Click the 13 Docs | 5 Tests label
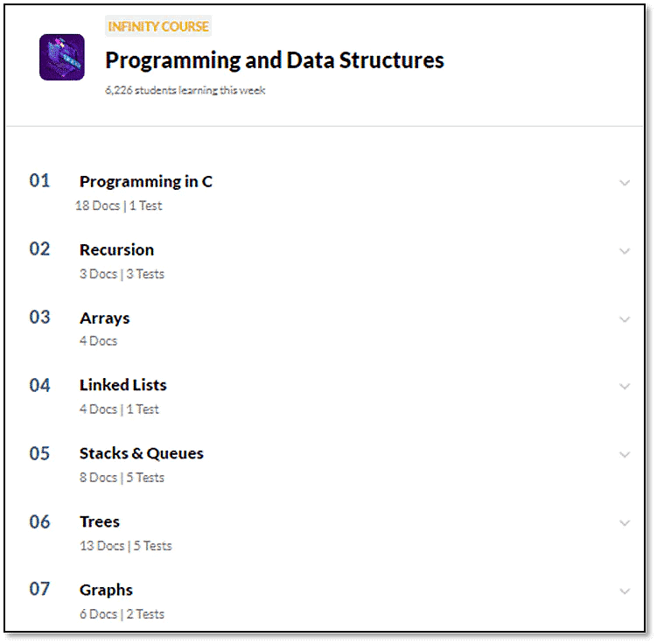The height and width of the screenshot is (644, 657). click(126, 546)
